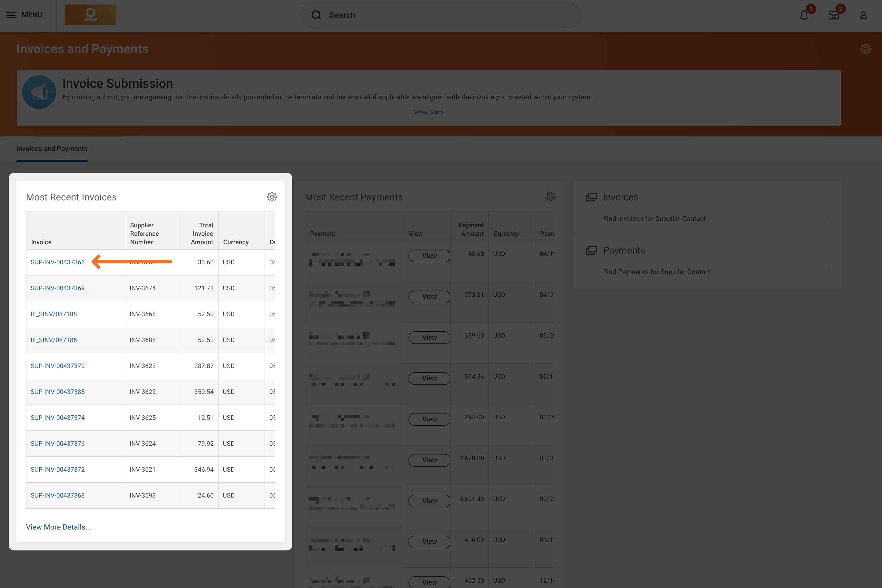This screenshot has height=588, width=882.
Task: Click the megaphone announcement icon
Action: tap(39, 92)
